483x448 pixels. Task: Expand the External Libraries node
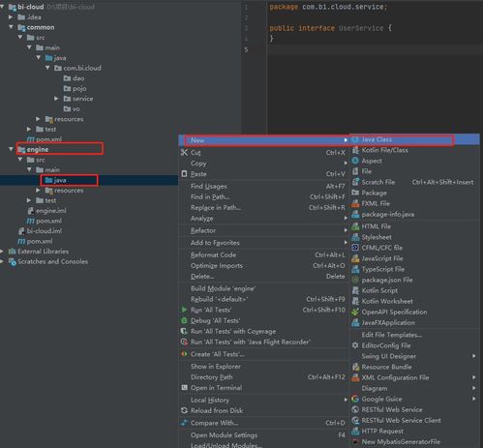(2, 252)
